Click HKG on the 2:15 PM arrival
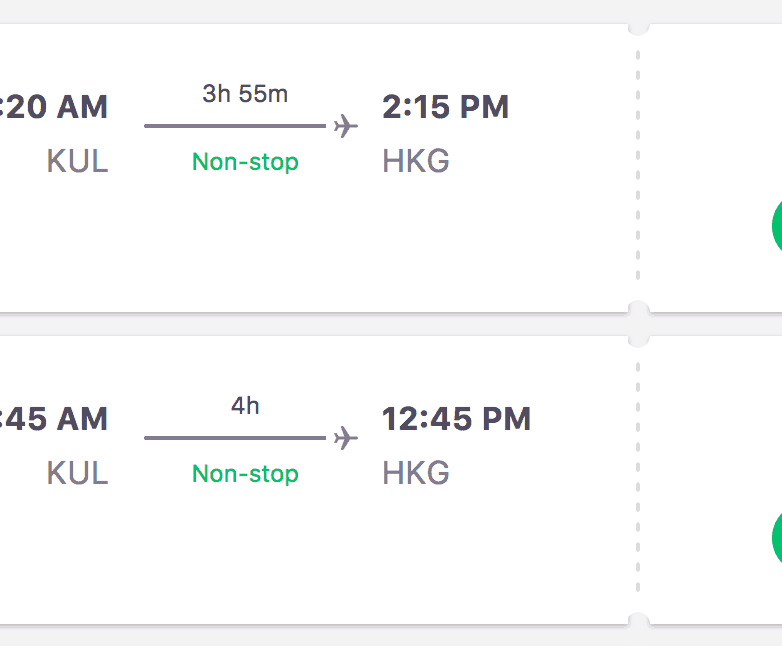The width and height of the screenshot is (782, 646). pyautogui.click(x=416, y=161)
